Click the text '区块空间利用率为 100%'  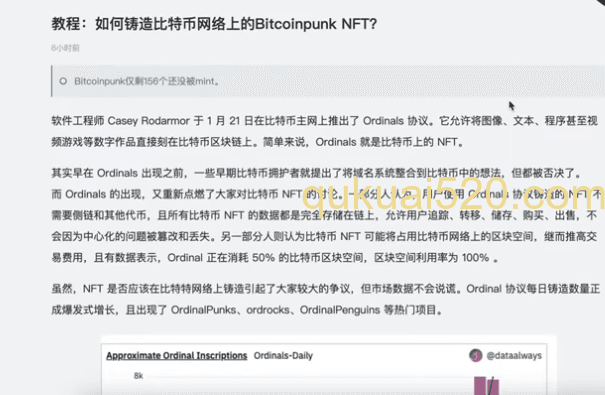click(432, 258)
